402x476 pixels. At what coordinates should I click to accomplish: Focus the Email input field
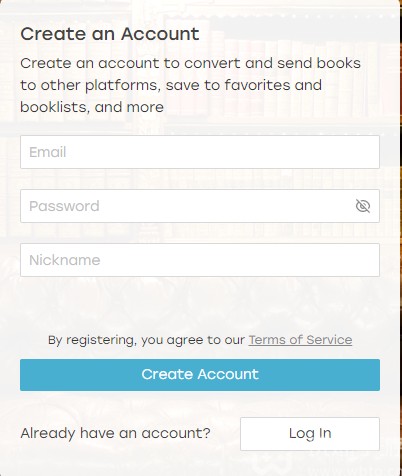pyautogui.click(x=200, y=152)
